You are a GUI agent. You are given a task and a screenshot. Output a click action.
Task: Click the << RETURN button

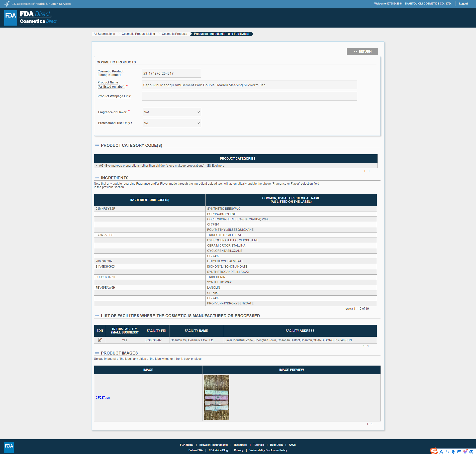(x=362, y=51)
